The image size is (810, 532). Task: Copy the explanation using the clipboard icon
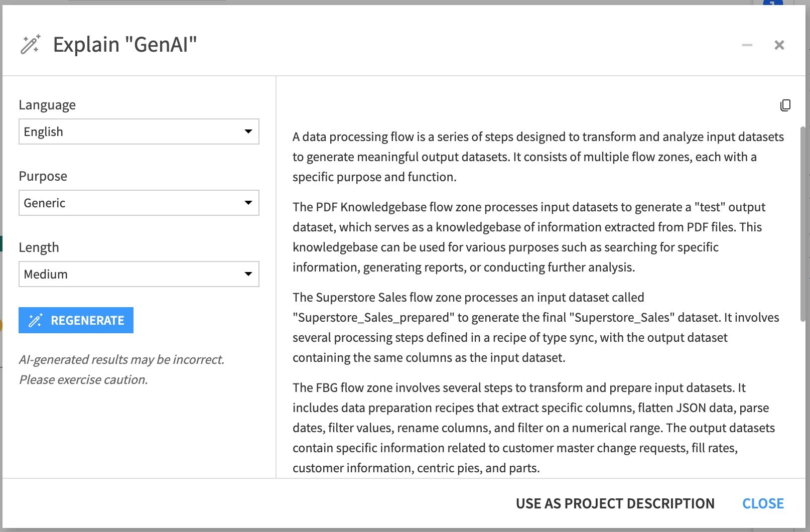pos(785,105)
